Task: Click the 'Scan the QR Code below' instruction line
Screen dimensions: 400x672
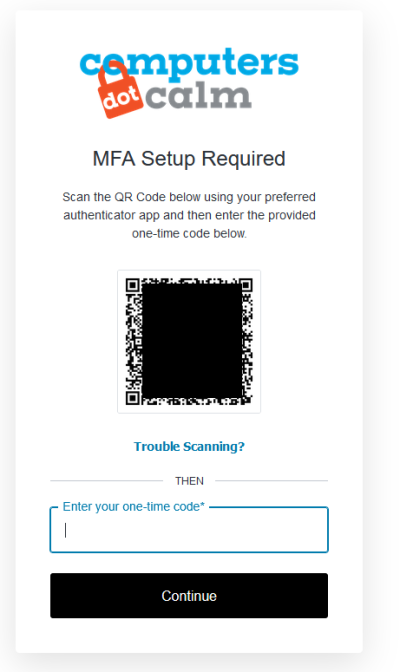Action: (189, 197)
